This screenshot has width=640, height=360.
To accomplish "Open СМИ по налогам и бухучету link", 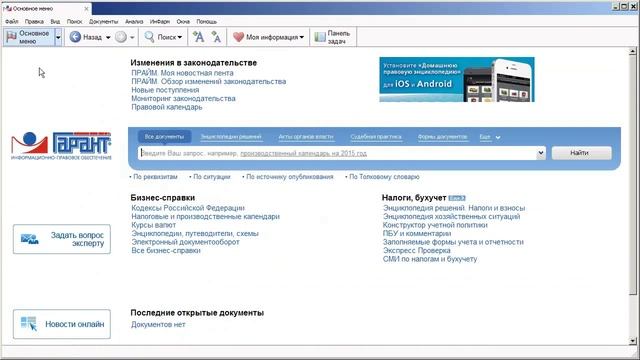I will (x=430, y=260).
